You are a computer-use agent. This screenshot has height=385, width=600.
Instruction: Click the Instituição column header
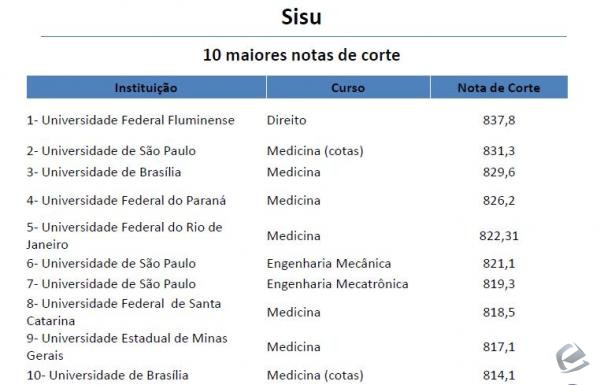[x=146, y=88]
